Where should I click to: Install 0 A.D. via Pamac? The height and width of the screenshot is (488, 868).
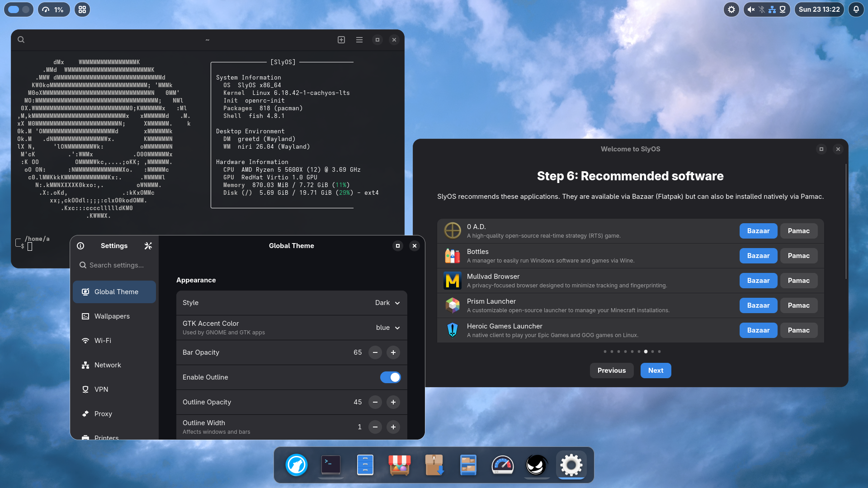pos(799,231)
